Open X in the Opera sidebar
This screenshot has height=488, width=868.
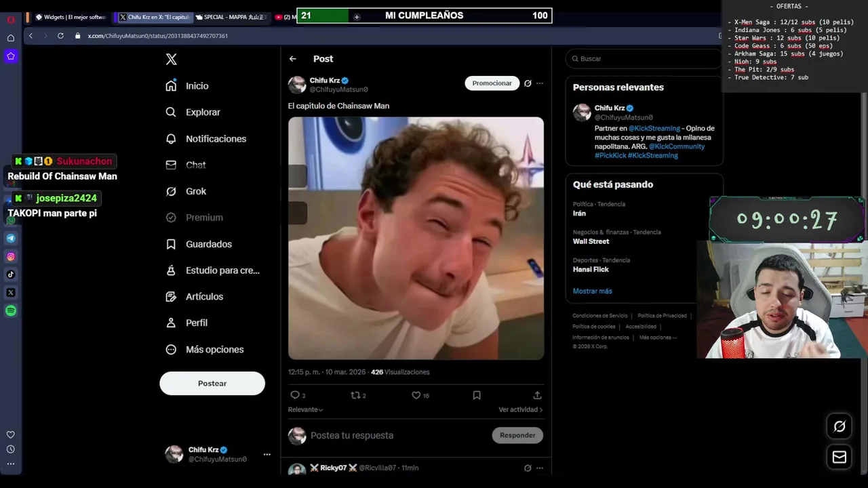(x=11, y=293)
